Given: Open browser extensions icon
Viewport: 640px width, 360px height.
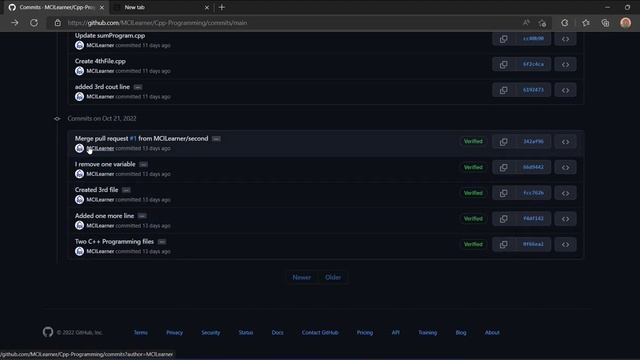Looking at the screenshot, I should [564, 23].
